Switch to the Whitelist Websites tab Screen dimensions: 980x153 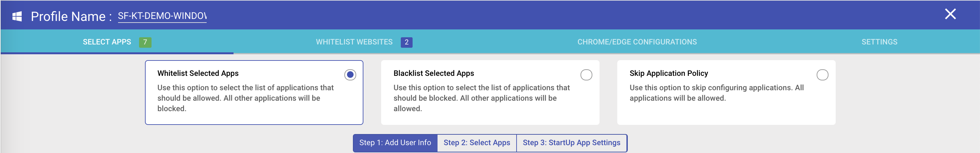pos(364,42)
